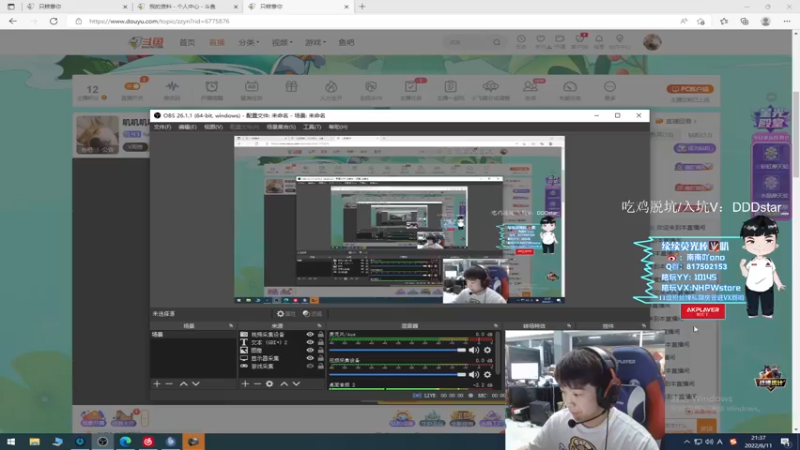Pop out the 转场特效 dock panel
Image resolution: width=800 pixels, height=450 pixels.
pyautogui.click(x=569, y=326)
